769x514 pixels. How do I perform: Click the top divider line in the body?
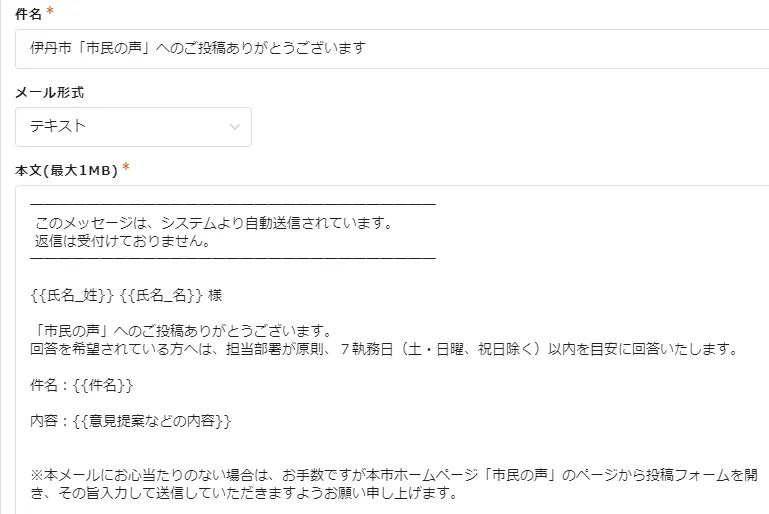[x=233, y=205]
